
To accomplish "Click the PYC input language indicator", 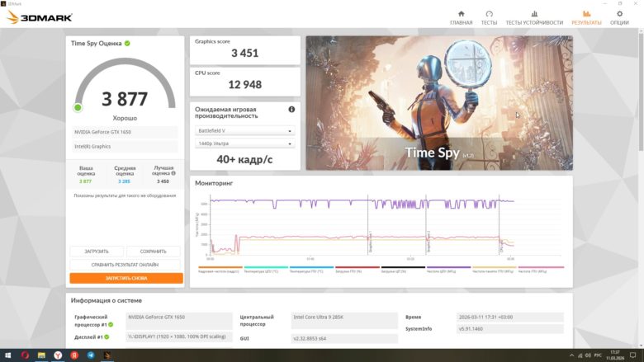I will (598, 355).
